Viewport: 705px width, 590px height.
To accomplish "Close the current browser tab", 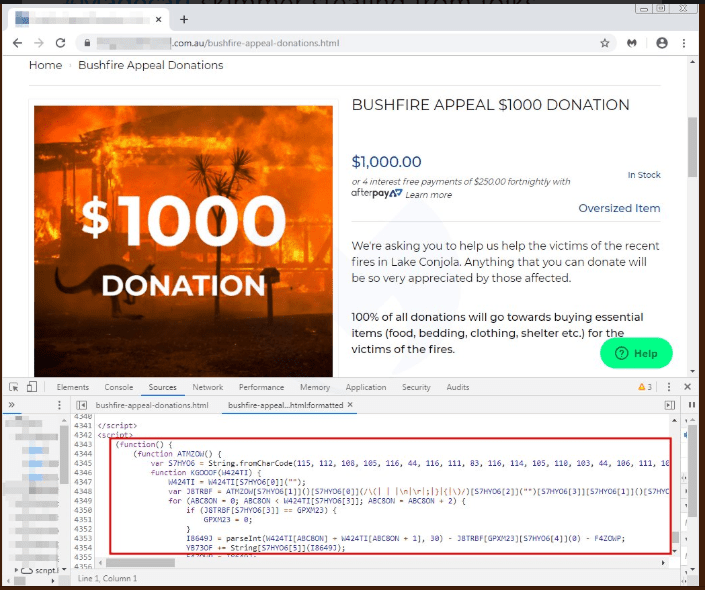I will (158, 19).
